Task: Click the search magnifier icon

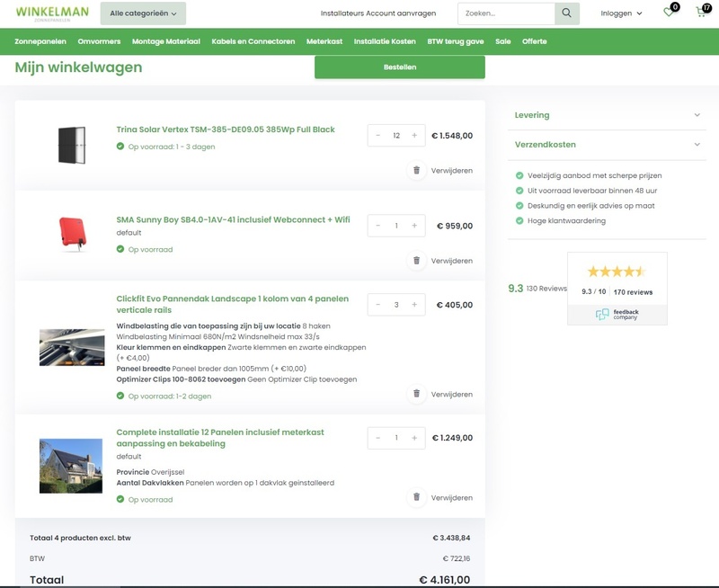Action: point(566,13)
